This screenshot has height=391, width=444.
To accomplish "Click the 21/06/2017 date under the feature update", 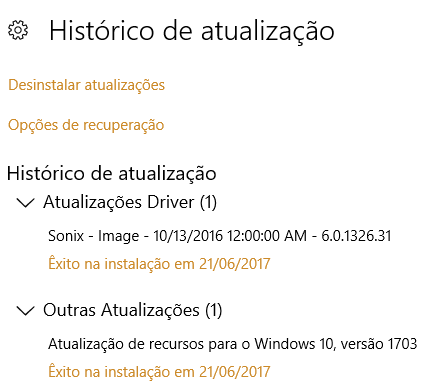I will [235, 371].
